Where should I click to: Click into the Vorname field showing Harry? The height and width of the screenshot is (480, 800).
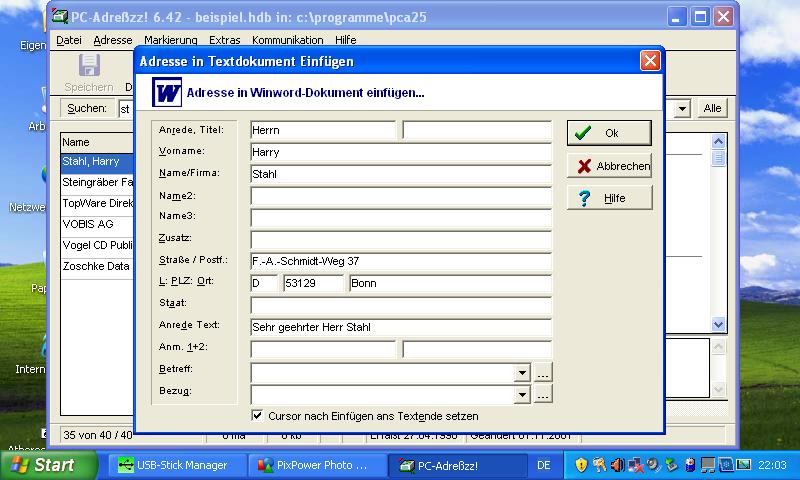point(400,152)
